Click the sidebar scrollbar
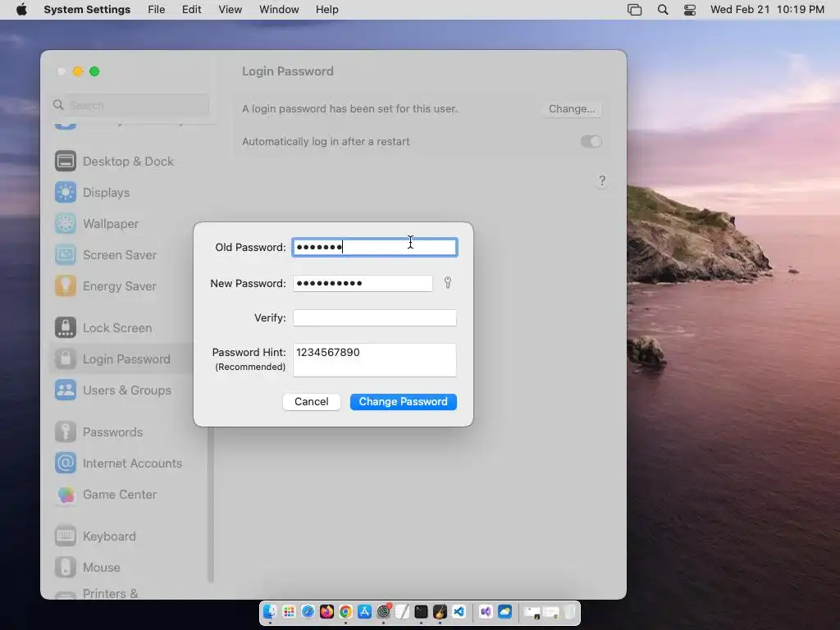Screen dimensions: 840x630 211,504
